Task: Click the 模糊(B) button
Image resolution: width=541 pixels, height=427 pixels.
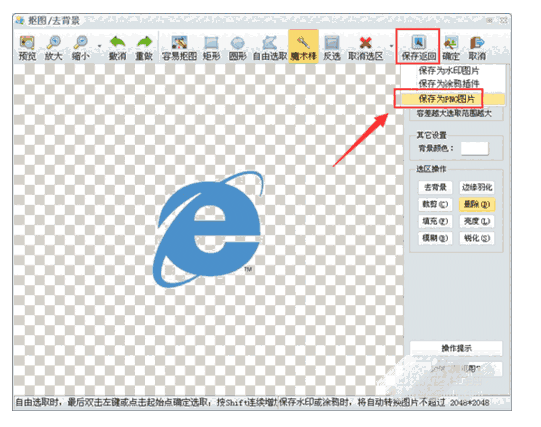Action: pos(435,238)
